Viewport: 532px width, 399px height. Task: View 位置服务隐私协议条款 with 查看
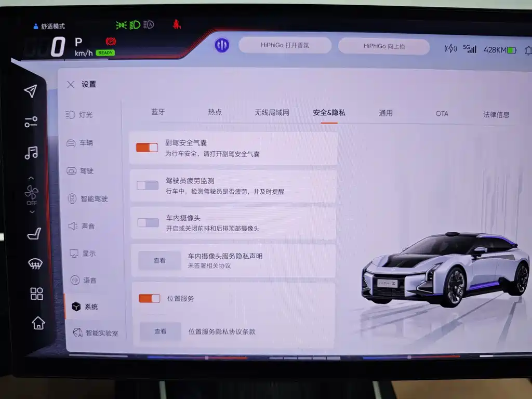click(x=161, y=331)
